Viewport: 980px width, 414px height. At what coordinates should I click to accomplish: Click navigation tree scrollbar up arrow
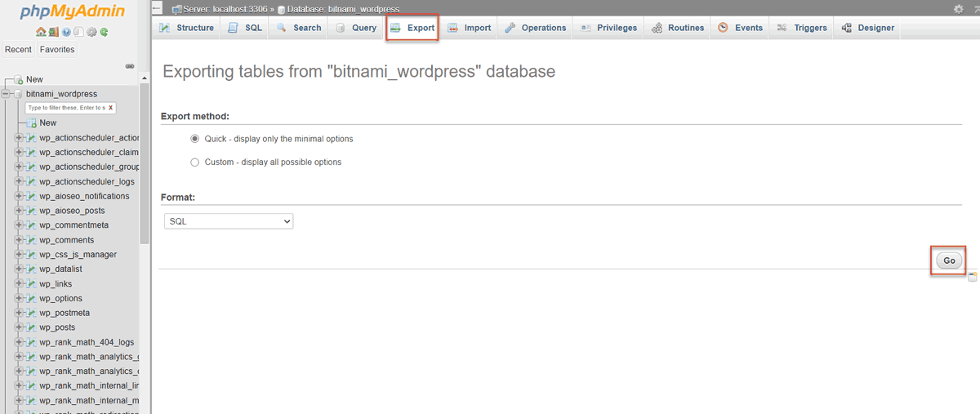[x=145, y=79]
